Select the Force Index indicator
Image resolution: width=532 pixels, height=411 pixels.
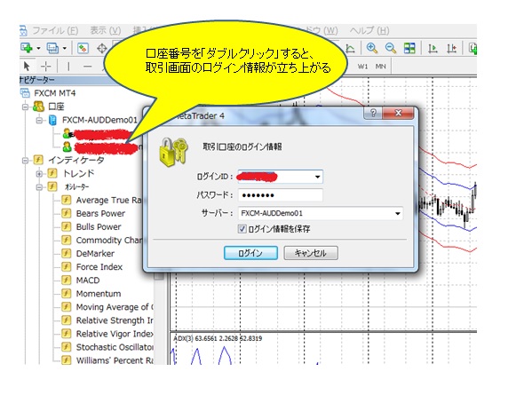coord(99,267)
